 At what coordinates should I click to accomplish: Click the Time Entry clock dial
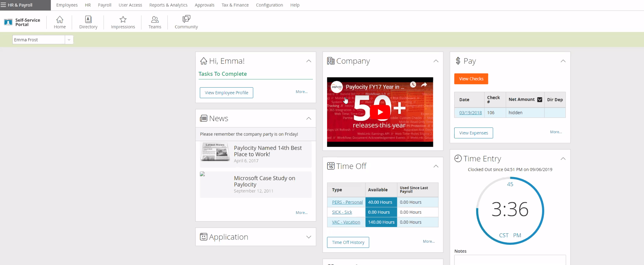tap(510, 210)
